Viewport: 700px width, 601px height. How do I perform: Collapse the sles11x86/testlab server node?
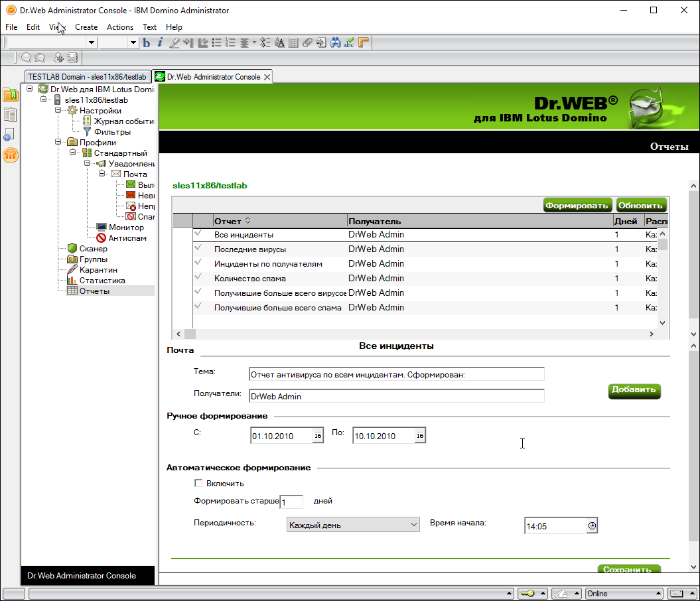(x=44, y=100)
